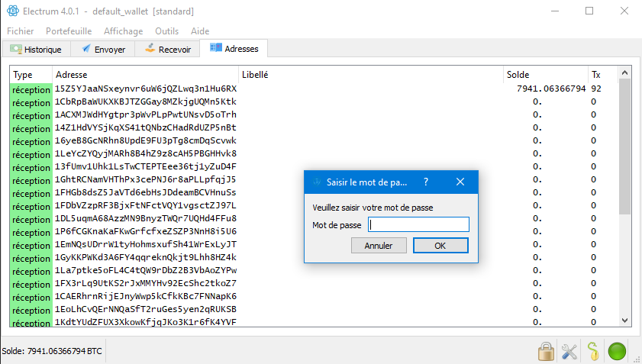The height and width of the screenshot is (364, 642).
Task: Sort by the Solde column header
Action: (546, 75)
